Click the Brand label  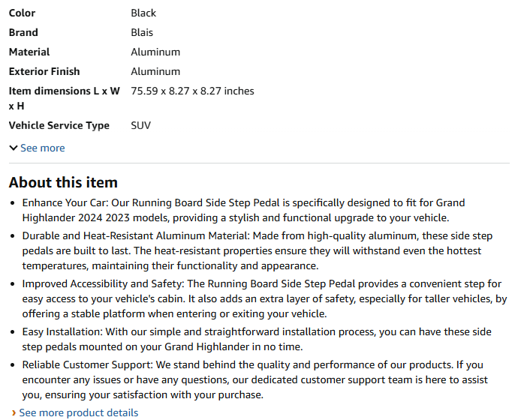click(x=23, y=32)
